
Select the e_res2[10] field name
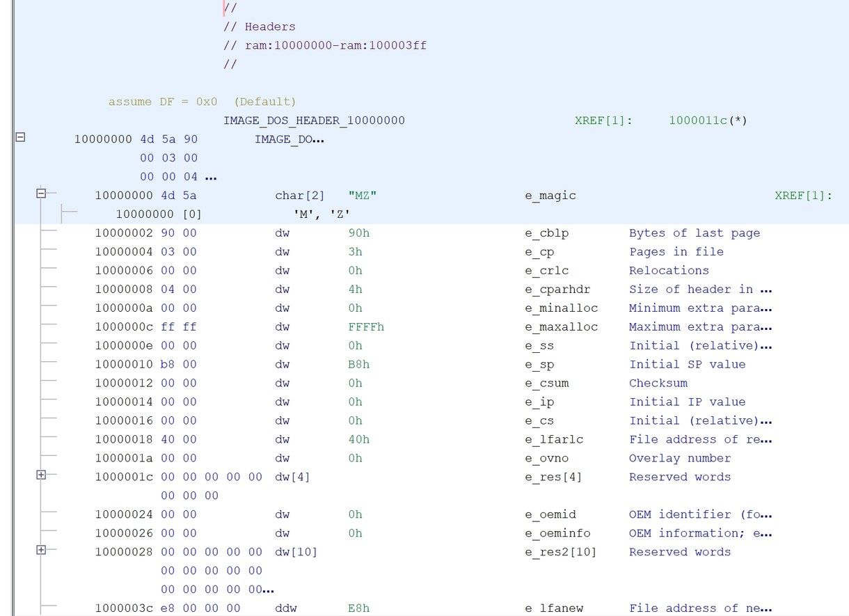point(561,553)
